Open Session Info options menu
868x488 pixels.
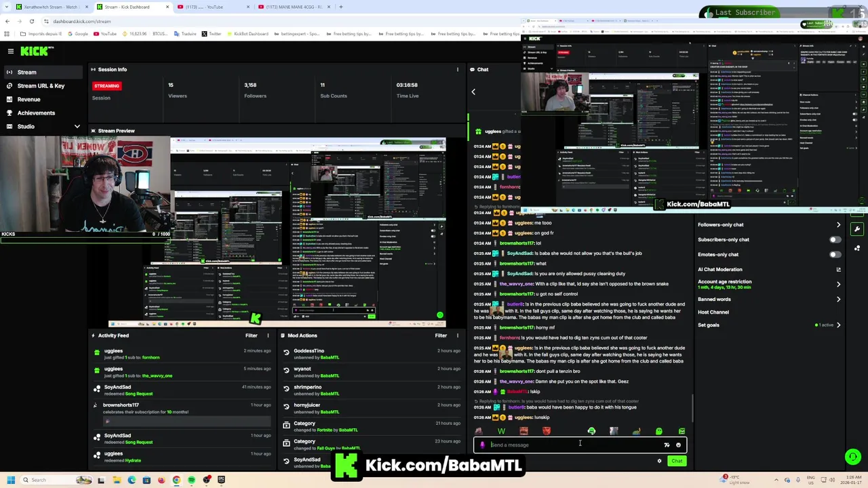point(457,69)
